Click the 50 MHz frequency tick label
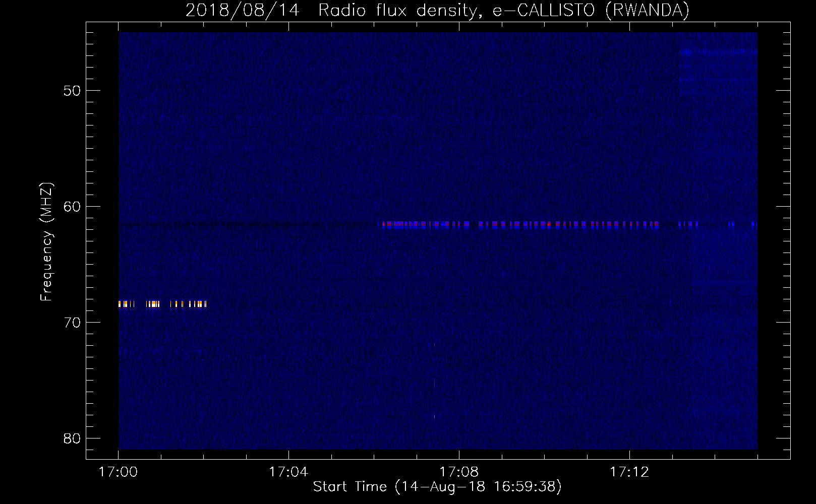The width and height of the screenshot is (816, 504). point(72,91)
